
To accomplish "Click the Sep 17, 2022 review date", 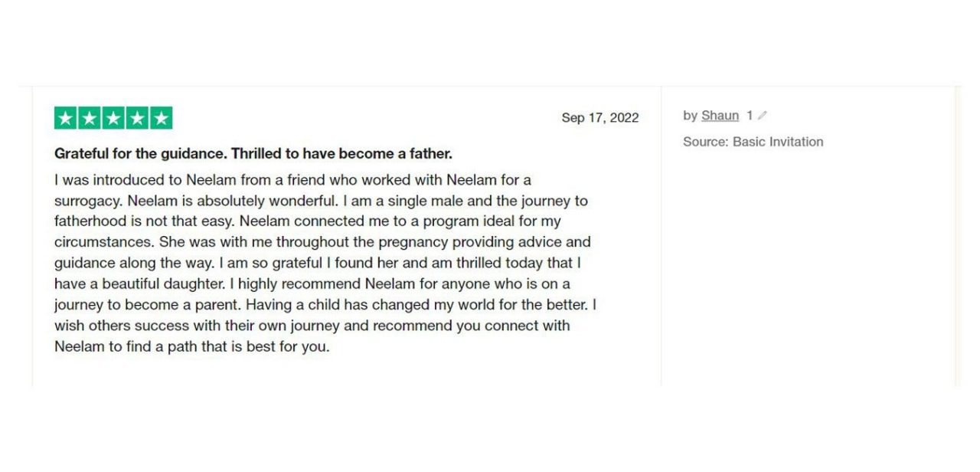I will coord(599,118).
